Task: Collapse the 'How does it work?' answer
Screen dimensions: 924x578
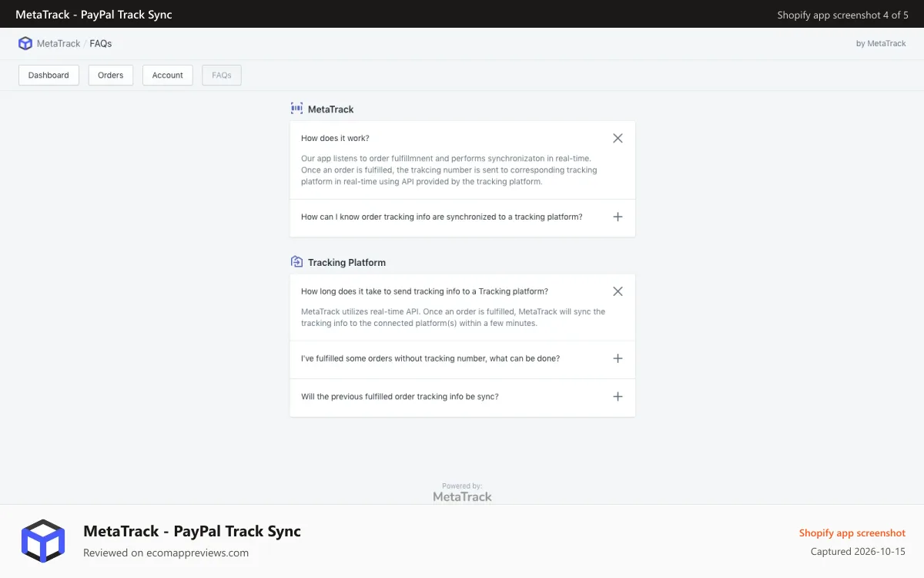Action: [x=618, y=138]
